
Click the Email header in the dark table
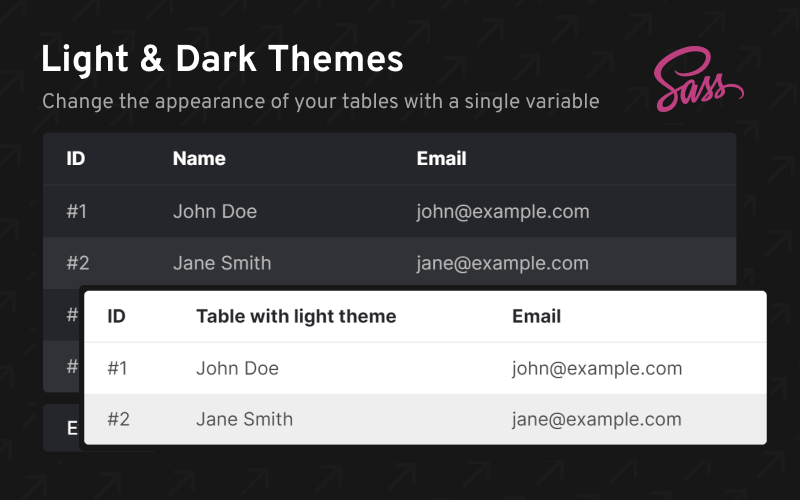pos(441,158)
